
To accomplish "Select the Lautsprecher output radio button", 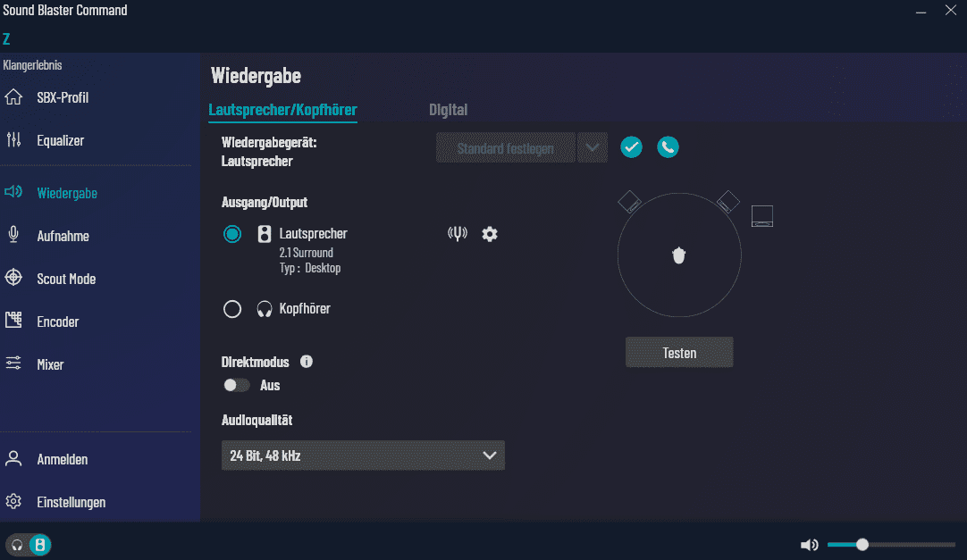I will (x=232, y=234).
